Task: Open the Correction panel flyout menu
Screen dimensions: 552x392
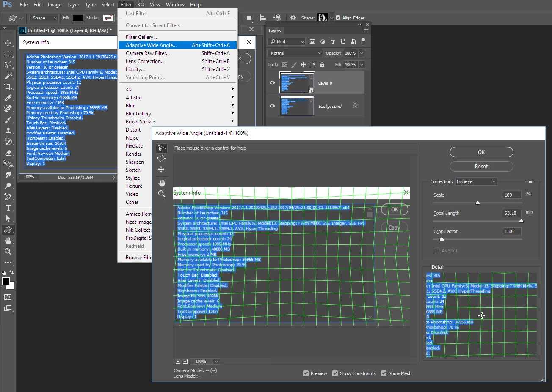Action: point(529,181)
